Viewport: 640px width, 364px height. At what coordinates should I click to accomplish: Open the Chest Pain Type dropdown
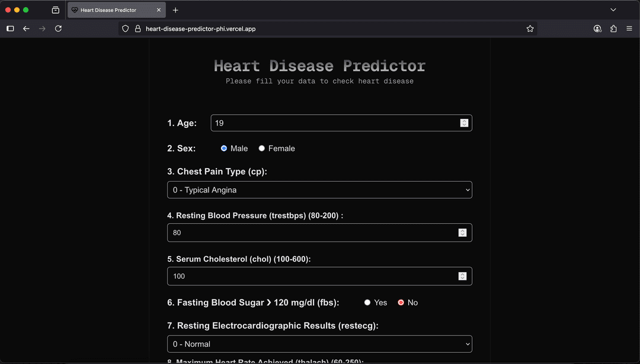319,190
